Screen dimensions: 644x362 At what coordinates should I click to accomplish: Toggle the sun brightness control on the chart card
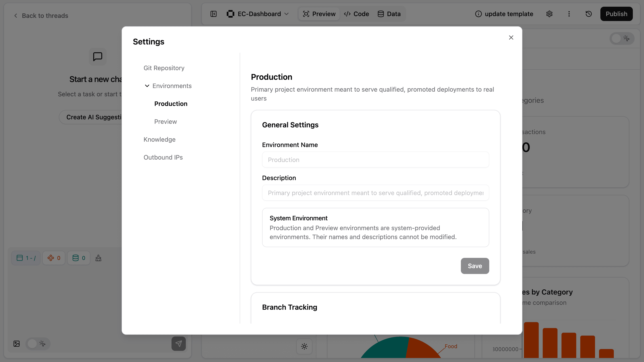pos(304,346)
